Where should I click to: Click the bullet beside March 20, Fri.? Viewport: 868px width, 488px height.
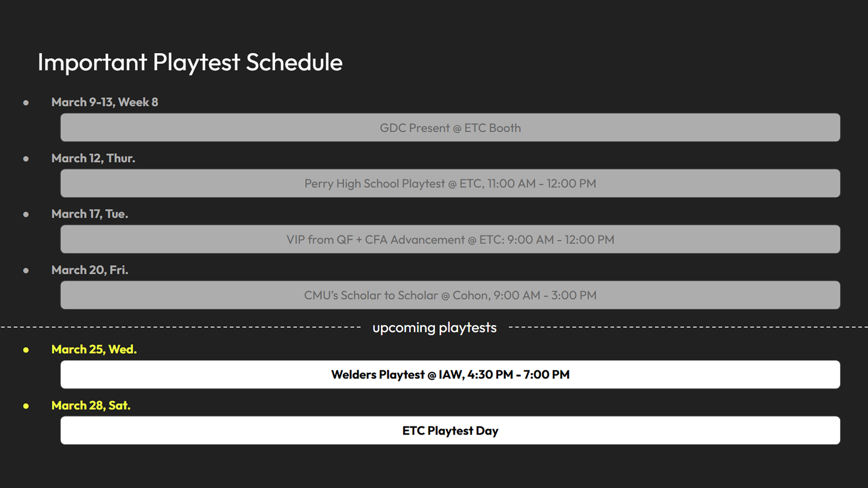click(x=26, y=271)
